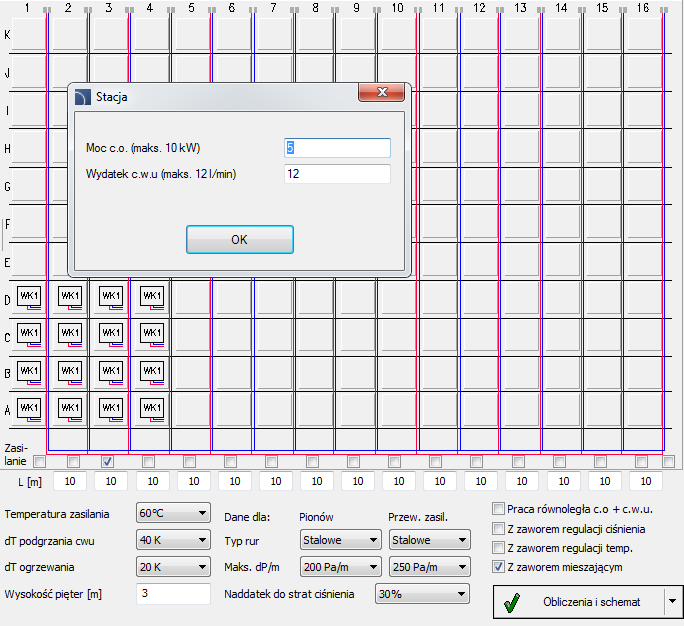
Task: Click the Wysokość pięter height field
Action: coord(173,594)
